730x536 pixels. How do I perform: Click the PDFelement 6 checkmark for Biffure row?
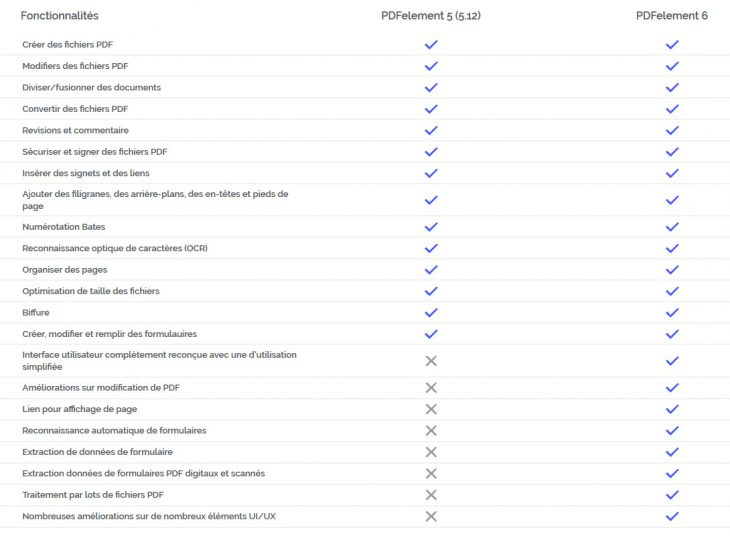point(672,313)
